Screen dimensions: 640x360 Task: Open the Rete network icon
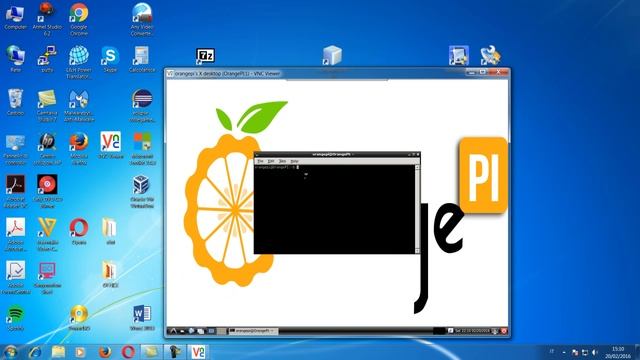pos(15,59)
